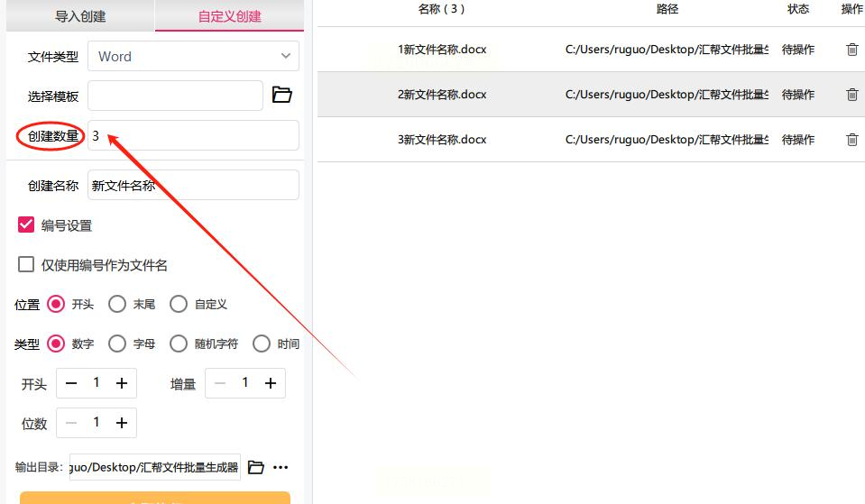Image resolution: width=865 pixels, height=504 pixels.
Task: Open the 文件类型 Word dropdown
Action: [x=193, y=56]
